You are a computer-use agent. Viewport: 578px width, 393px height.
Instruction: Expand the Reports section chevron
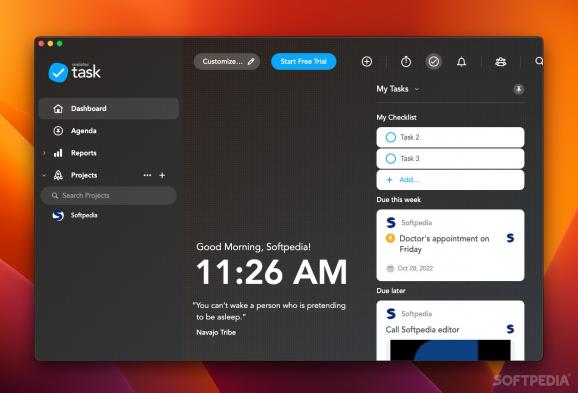(44, 153)
